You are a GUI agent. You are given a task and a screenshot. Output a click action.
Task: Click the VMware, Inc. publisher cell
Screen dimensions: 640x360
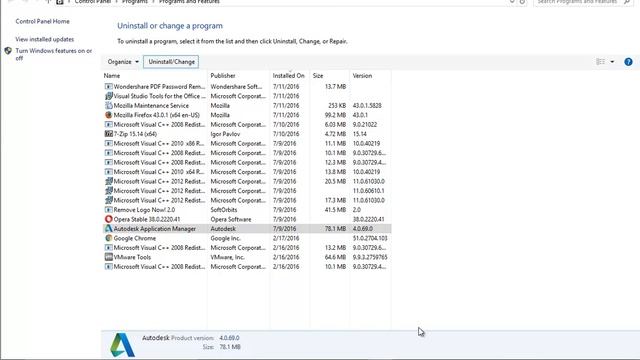click(227, 257)
